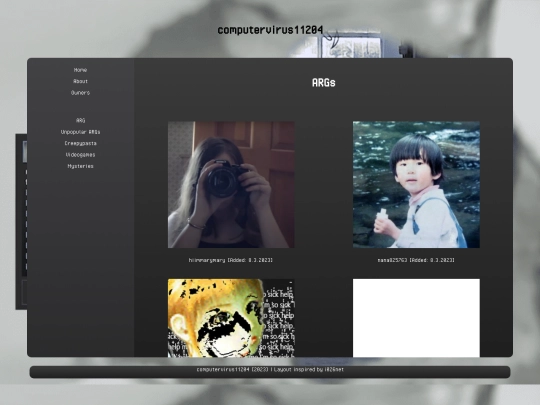Image resolution: width=540 pixels, height=405 pixels.
Task: Go to the About page
Action: point(80,81)
